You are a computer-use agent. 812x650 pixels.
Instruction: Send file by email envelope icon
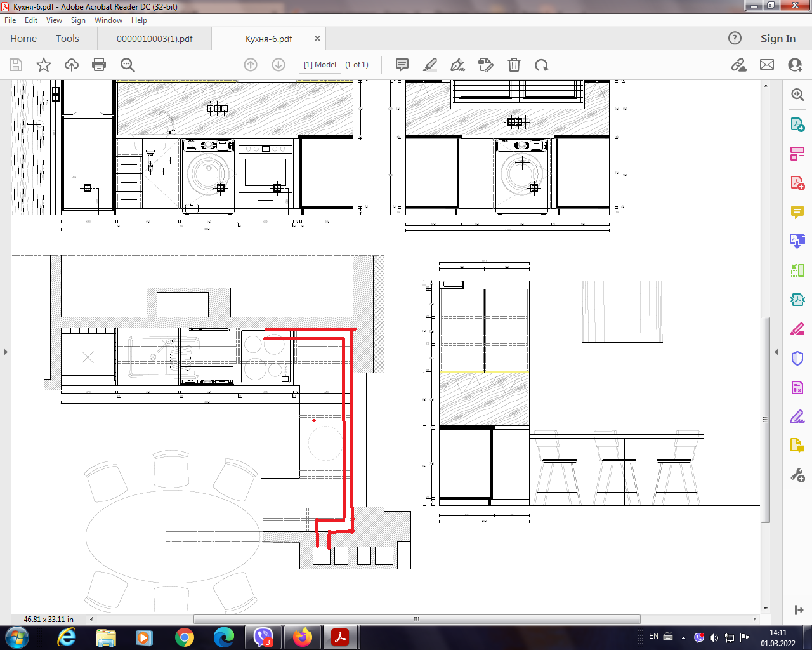click(767, 65)
